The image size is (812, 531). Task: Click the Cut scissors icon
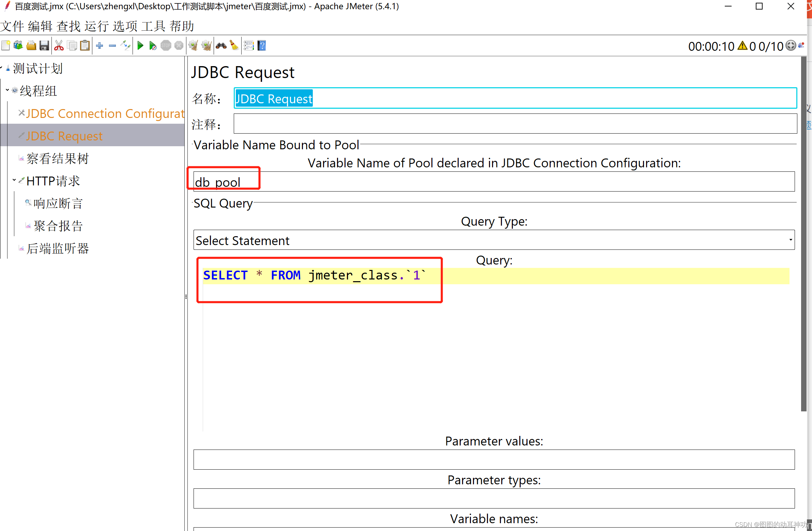click(59, 45)
